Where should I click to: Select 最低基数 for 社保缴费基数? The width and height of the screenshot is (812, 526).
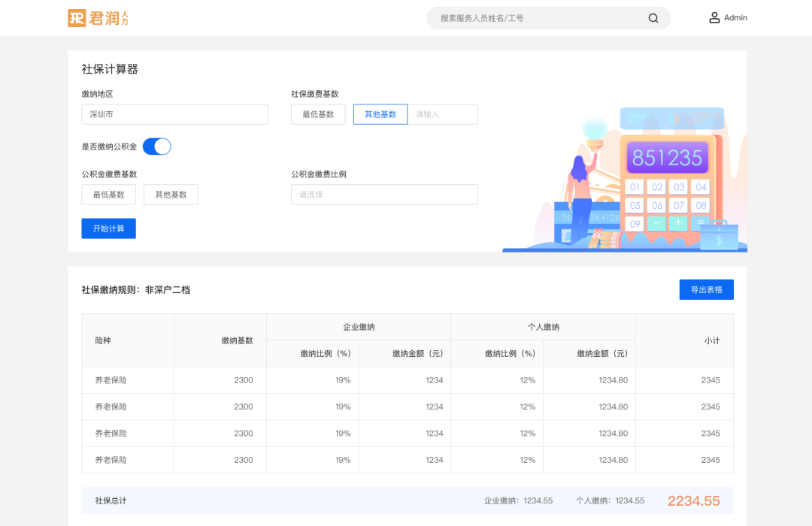point(317,113)
